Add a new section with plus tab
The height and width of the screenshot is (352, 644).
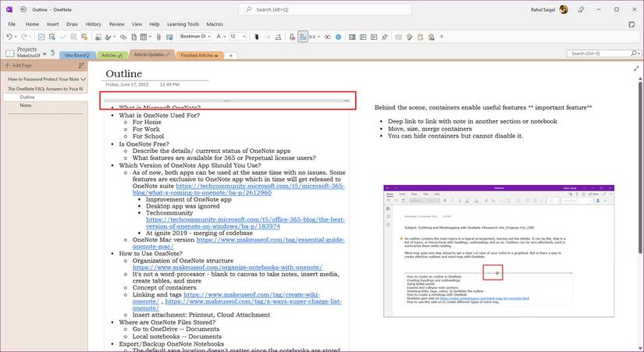point(231,55)
